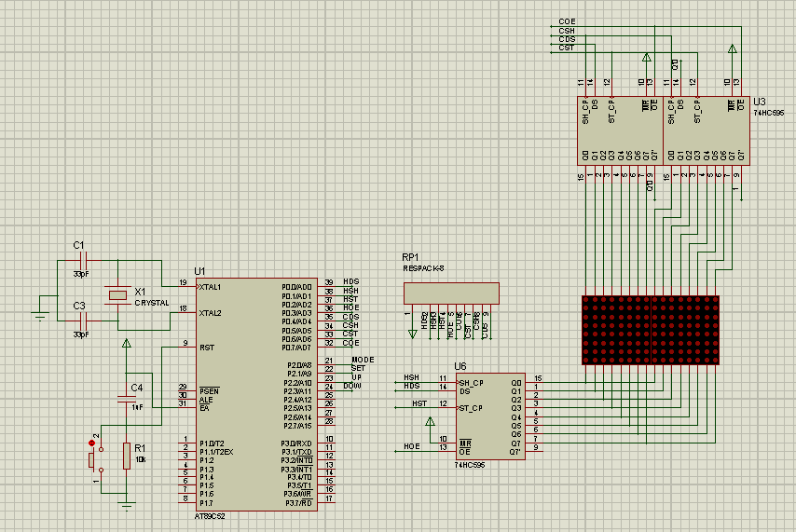Select the X1 crystal component symbol

(117, 295)
